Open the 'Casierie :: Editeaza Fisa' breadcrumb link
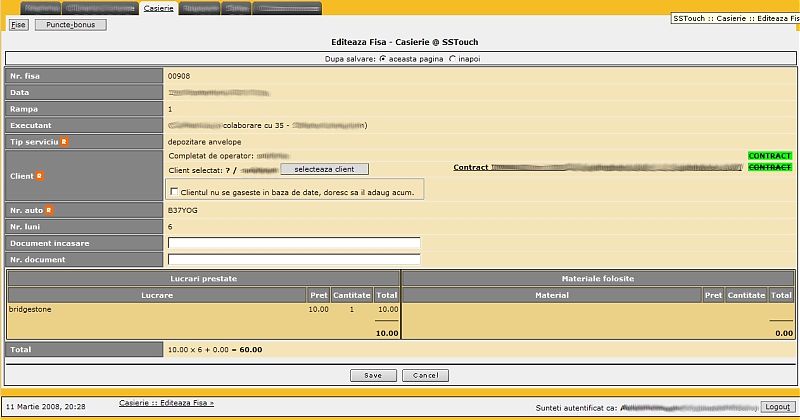Image resolution: width=800 pixels, height=420 pixels. coord(166,403)
